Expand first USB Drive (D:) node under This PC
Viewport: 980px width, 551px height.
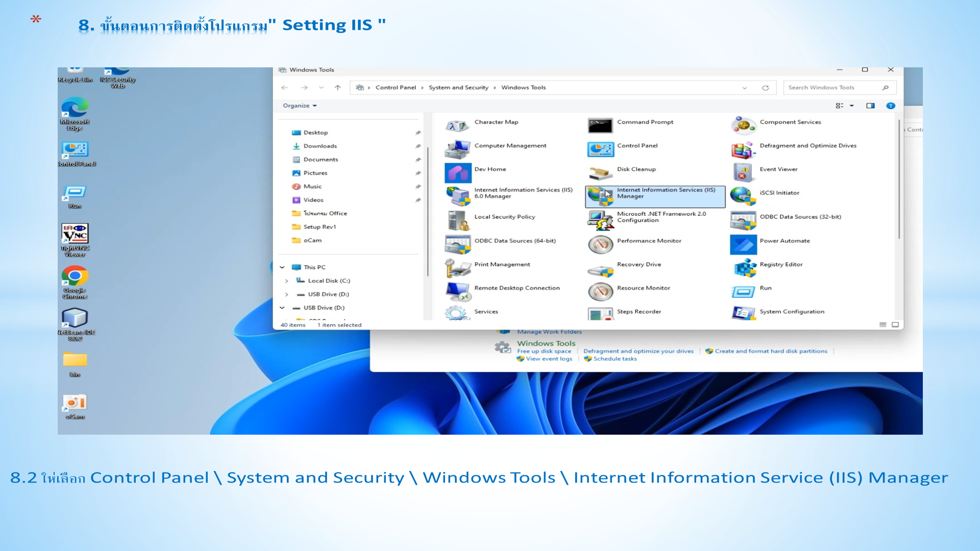pyautogui.click(x=287, y=294)
